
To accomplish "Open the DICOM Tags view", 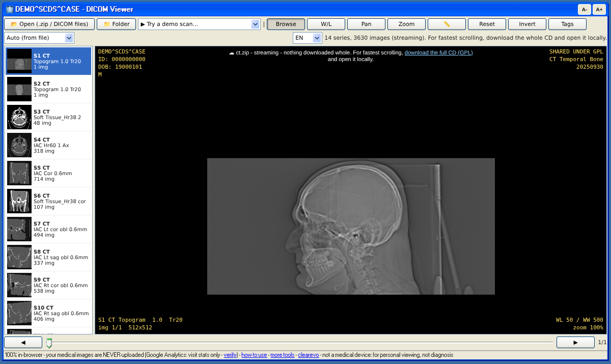I will pos(568,24).
